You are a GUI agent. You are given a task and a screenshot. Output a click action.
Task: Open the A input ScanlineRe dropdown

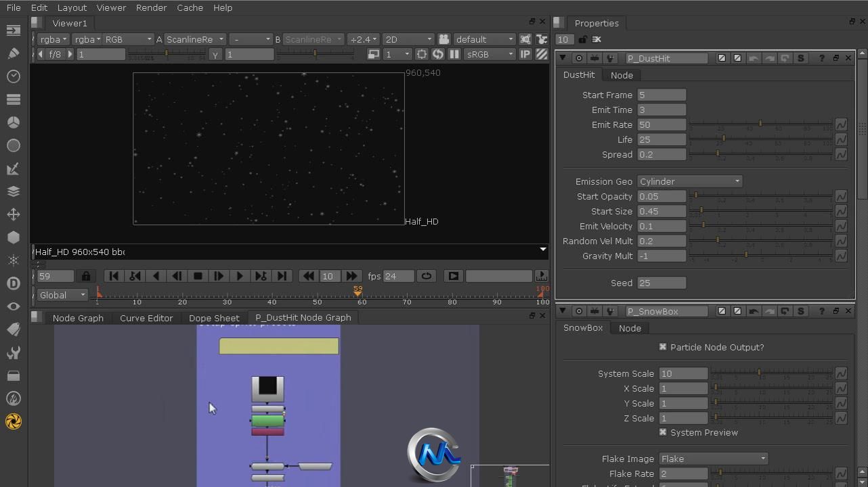point(195,39)
